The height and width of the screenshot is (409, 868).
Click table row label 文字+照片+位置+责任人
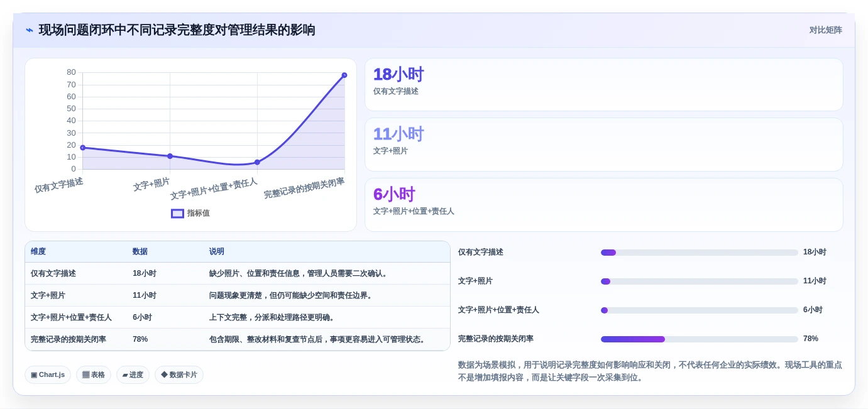pyautogui.click(x=71, y=318)
